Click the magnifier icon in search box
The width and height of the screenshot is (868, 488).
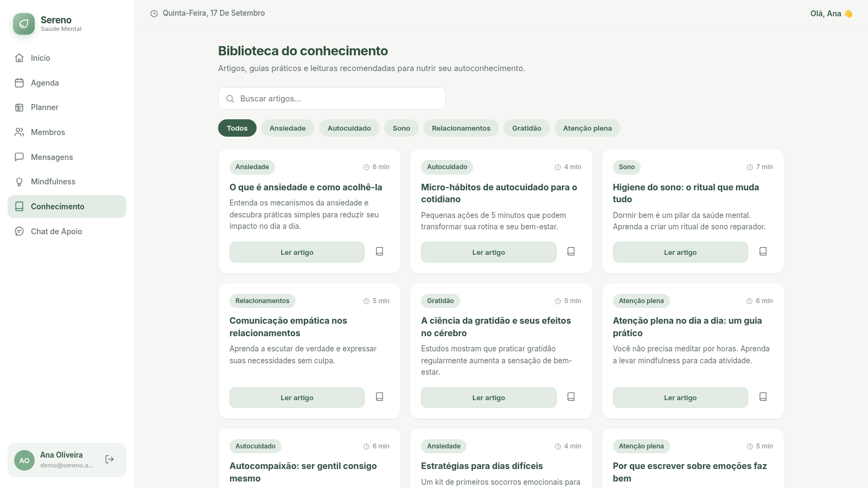pos(230,99)
